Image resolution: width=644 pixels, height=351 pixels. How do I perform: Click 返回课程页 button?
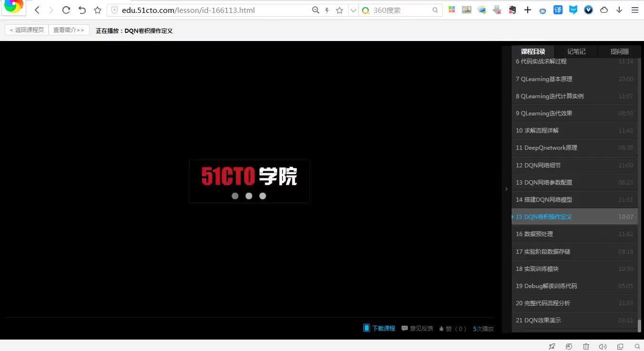[27, 30]
